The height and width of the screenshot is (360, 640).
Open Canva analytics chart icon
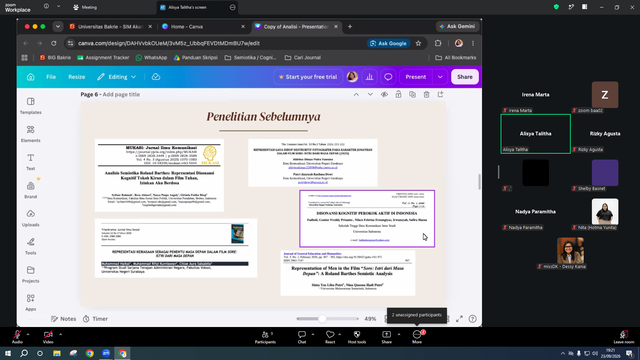(369, 77)
